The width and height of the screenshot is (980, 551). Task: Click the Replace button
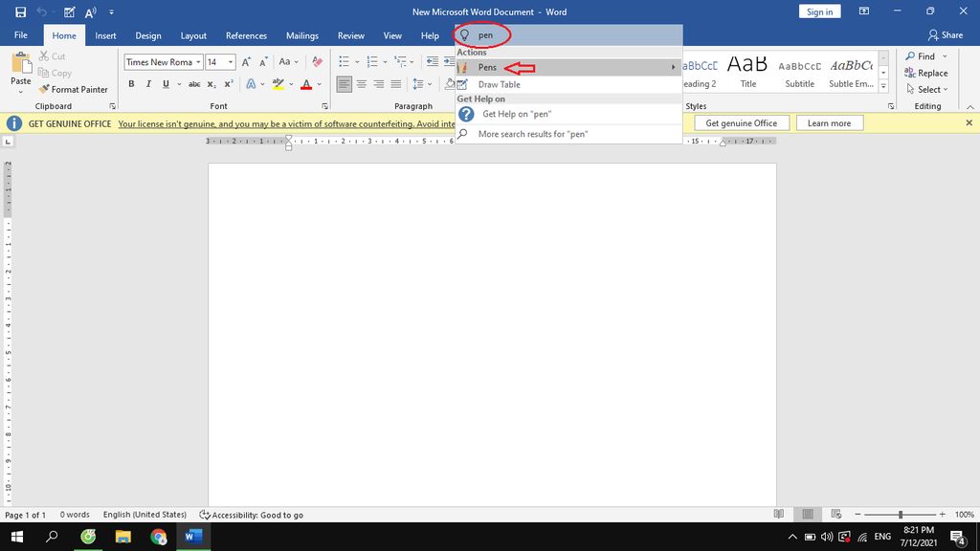pyautogui.click(x=926, y=73)
